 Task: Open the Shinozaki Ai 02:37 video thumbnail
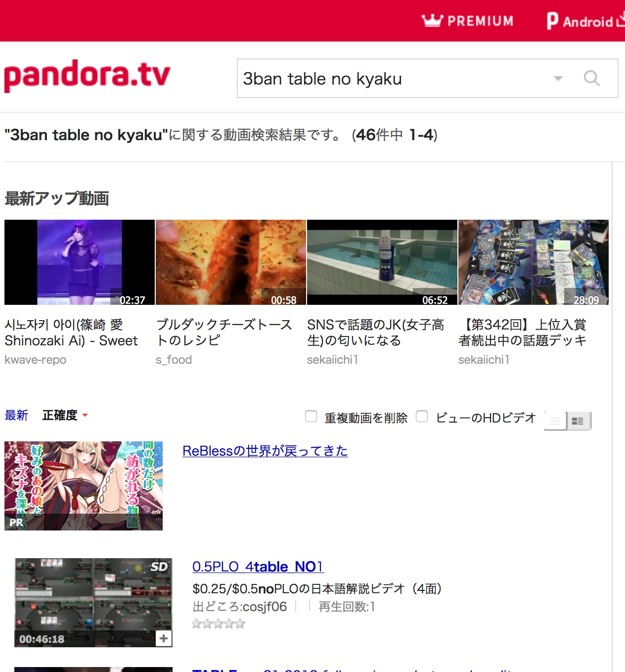point(80,262)
